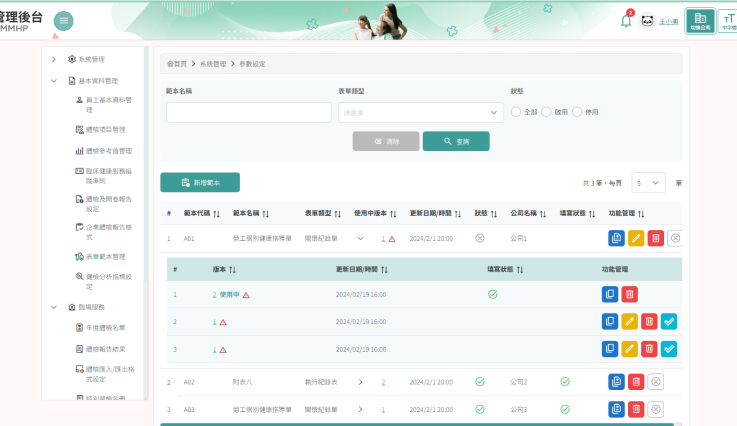737x426 pixels.
Task: Select the 停用 status radio button
Action: point(577,112)
